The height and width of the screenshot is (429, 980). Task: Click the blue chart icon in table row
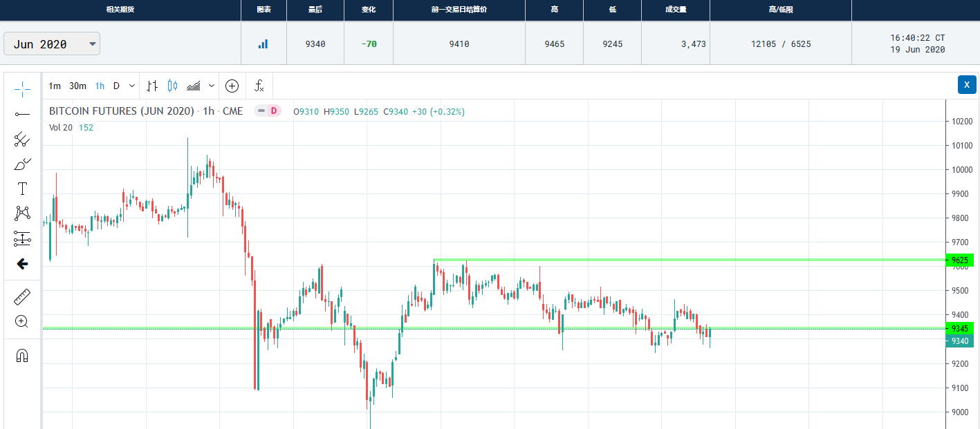pos(263,44)
